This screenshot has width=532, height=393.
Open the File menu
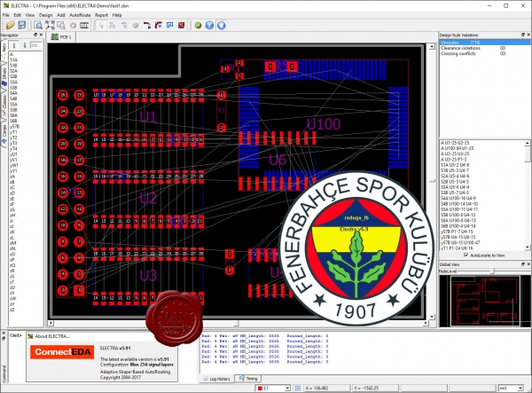(6, 15)
